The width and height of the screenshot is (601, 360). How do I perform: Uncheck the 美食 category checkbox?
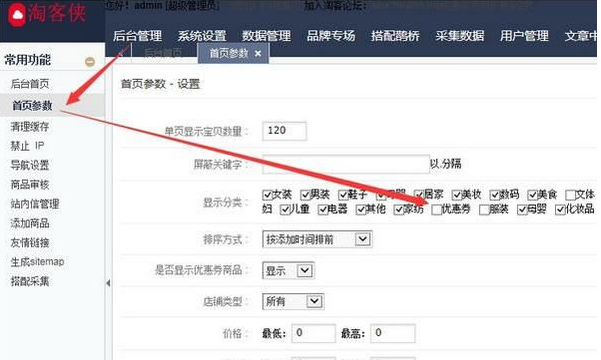point(532,195)
